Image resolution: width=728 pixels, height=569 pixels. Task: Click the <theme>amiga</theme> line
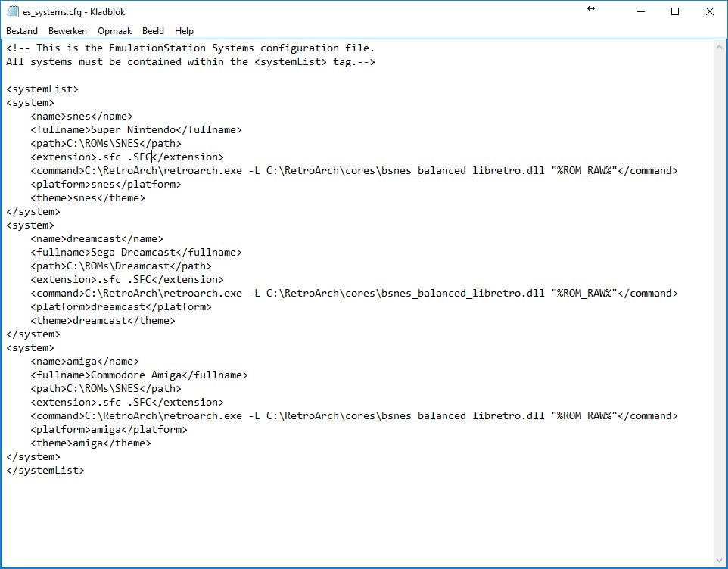pos(91,443)
